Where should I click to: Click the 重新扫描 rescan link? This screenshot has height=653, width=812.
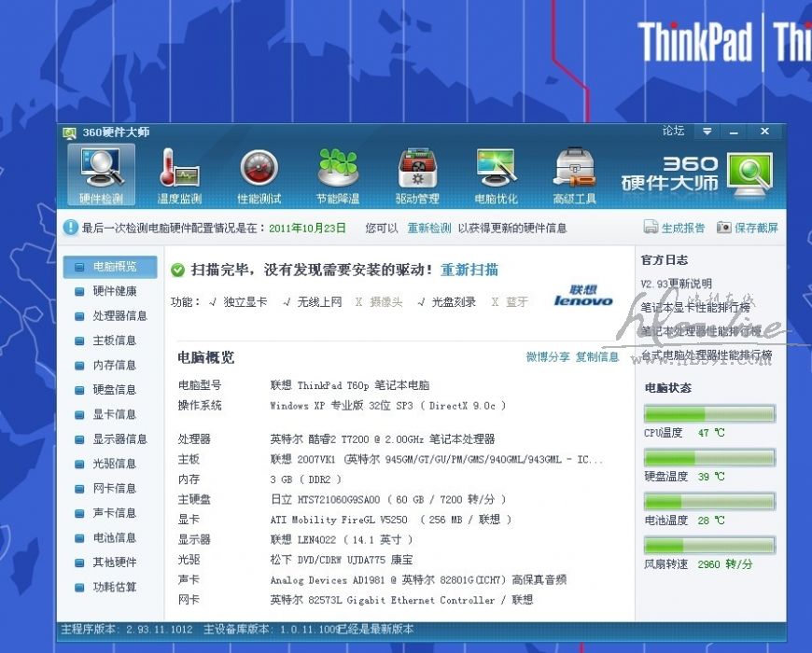[x=469, y=270]
